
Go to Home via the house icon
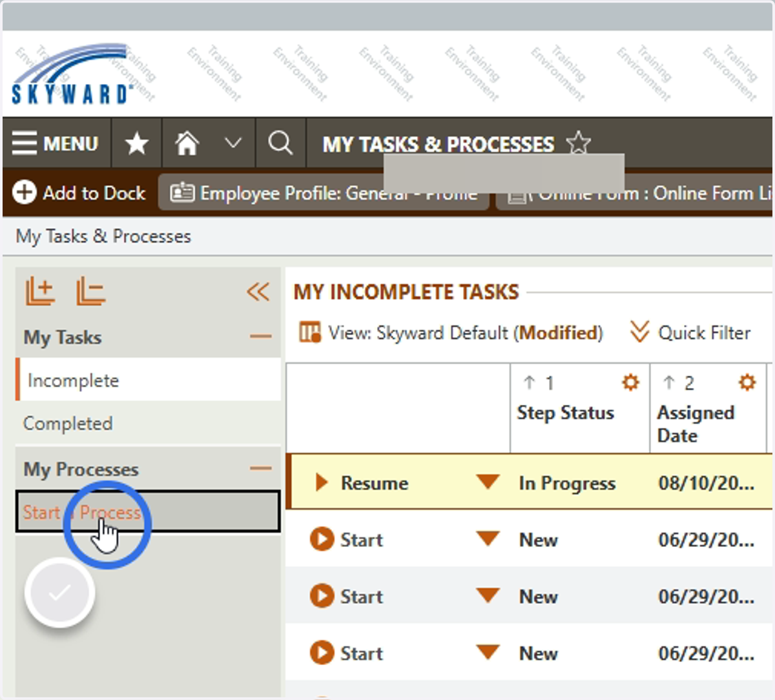point(187,143)
